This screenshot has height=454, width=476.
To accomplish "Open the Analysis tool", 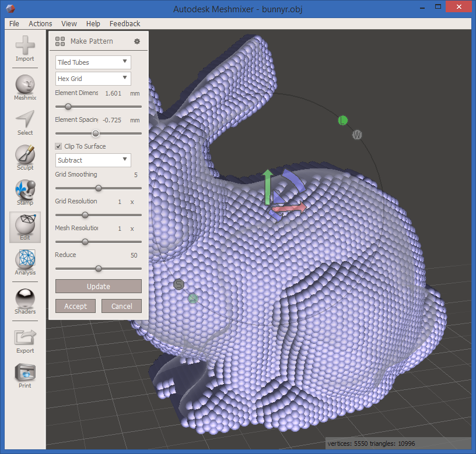I will pyautogui.click(x=25, y=262).
